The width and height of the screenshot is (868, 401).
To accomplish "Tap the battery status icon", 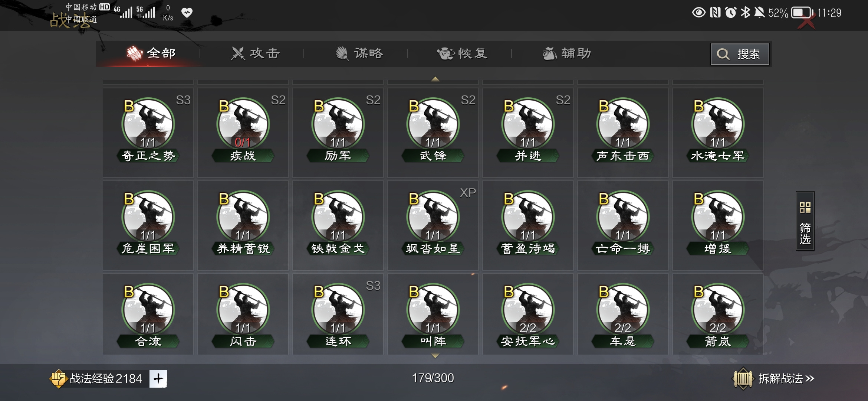I will (802, 13).
